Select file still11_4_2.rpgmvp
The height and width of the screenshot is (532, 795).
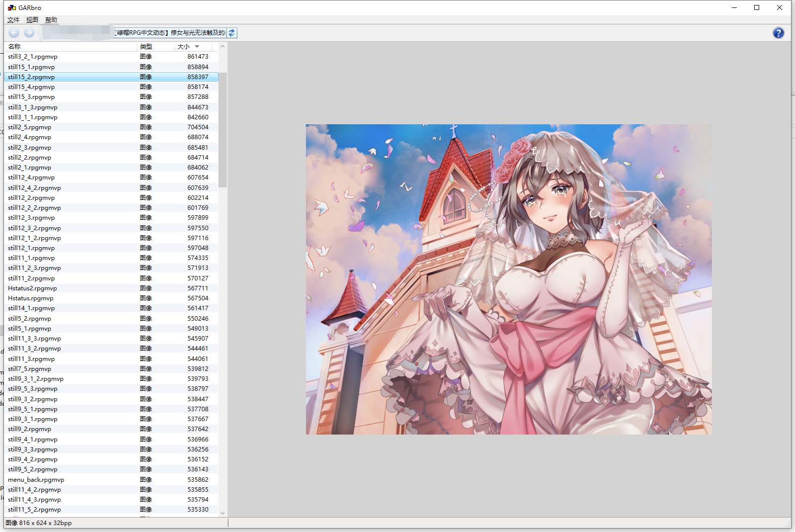point(111,490)
